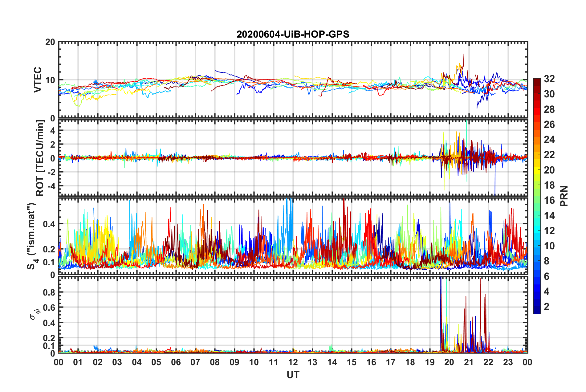The width and height of the screenshot is (586, 392).
Task: Click the dark red top of PRN colorbar
Action: [537, 81]
